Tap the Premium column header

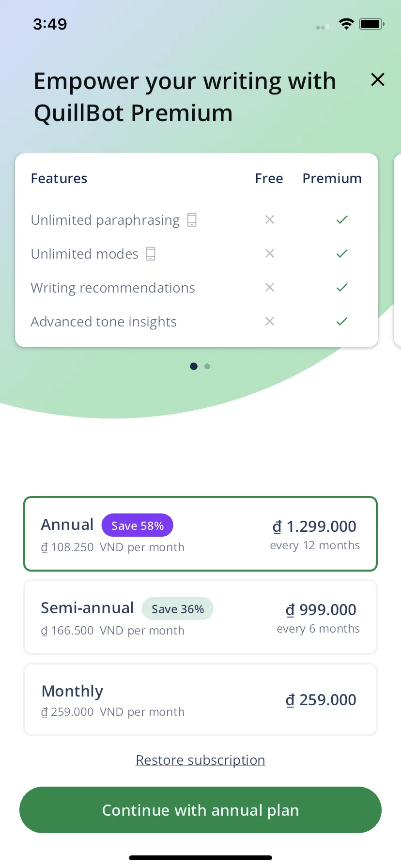[x=332, y=179]
